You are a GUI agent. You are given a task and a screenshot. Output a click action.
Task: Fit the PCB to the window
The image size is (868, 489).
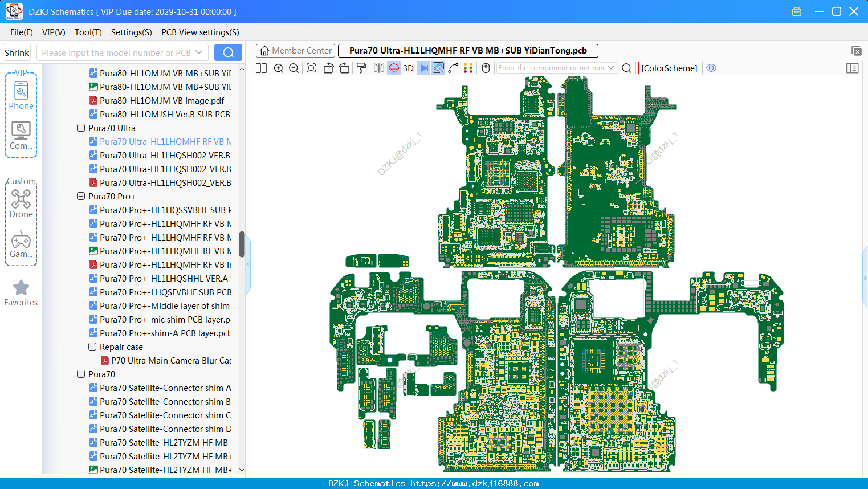311,68
